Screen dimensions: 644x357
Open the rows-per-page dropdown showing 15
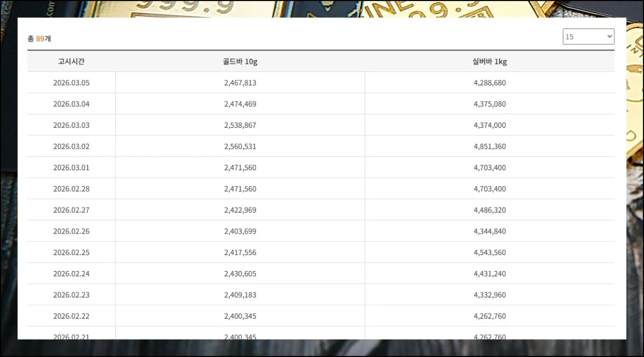click(588, 37)
